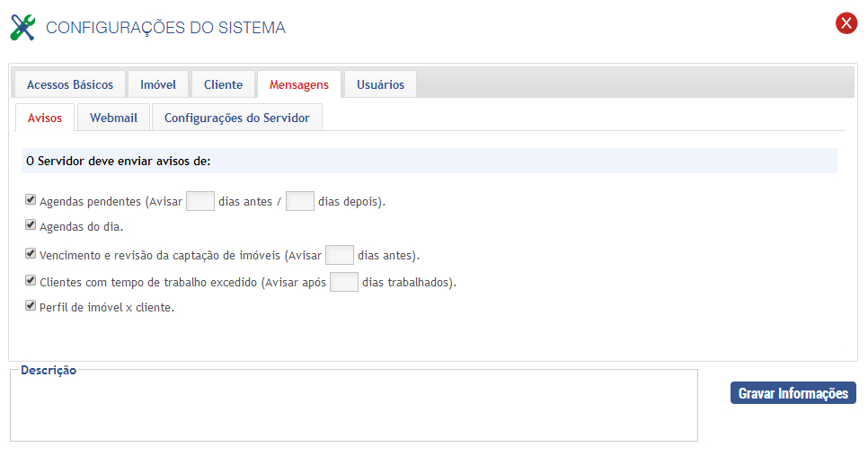Close the system settings dialog
Screen dimensions: 868x456
pyautogui.click(x=846, y=23)
